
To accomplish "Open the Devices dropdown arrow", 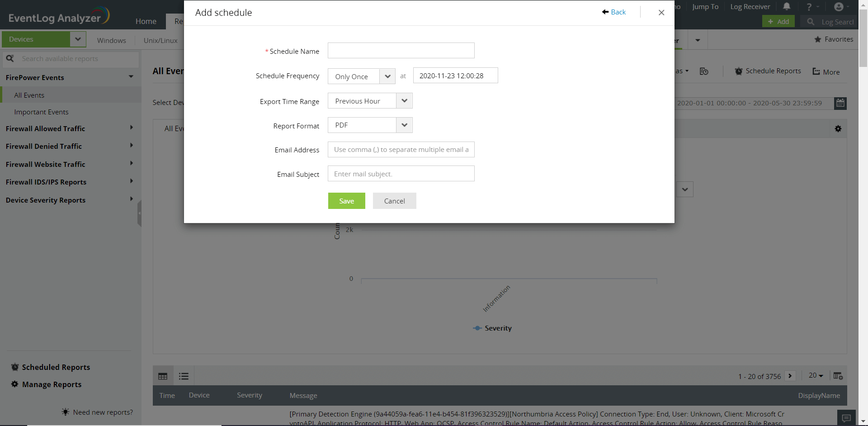I will 78,39.
